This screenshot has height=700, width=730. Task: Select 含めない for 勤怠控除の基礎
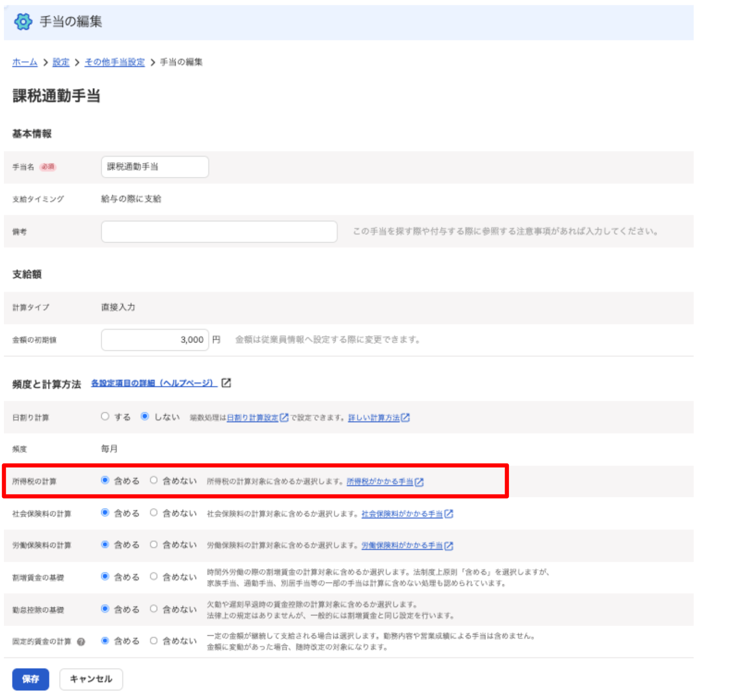(x=153, y=609)
